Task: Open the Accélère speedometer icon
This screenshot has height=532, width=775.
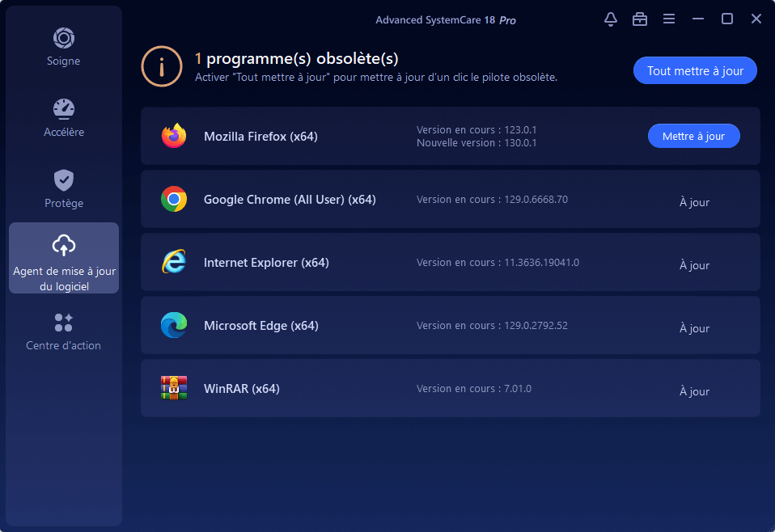Action: pyautogui.click(x=64, y=109)
